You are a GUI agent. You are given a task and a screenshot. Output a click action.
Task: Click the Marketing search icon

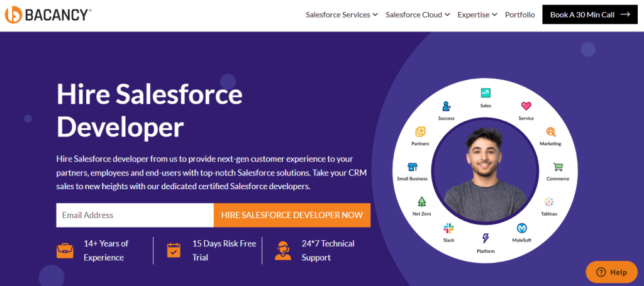tap(551, 132)
